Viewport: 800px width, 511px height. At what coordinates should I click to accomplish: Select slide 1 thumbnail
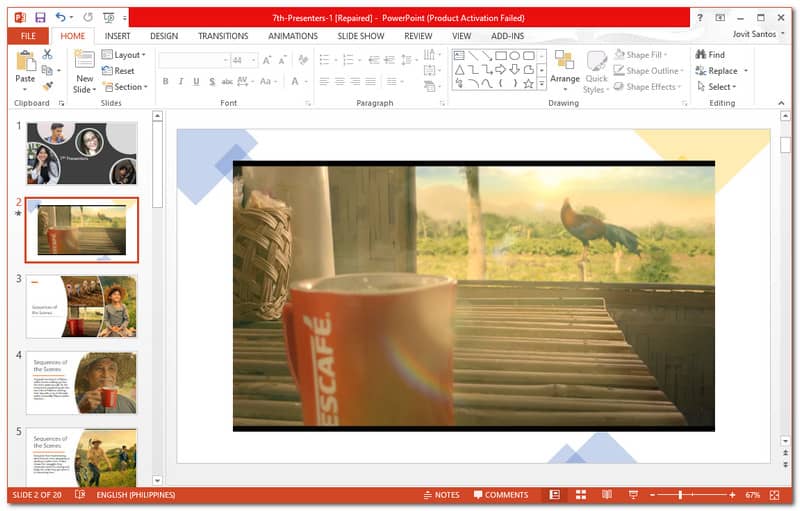(82, 153)
